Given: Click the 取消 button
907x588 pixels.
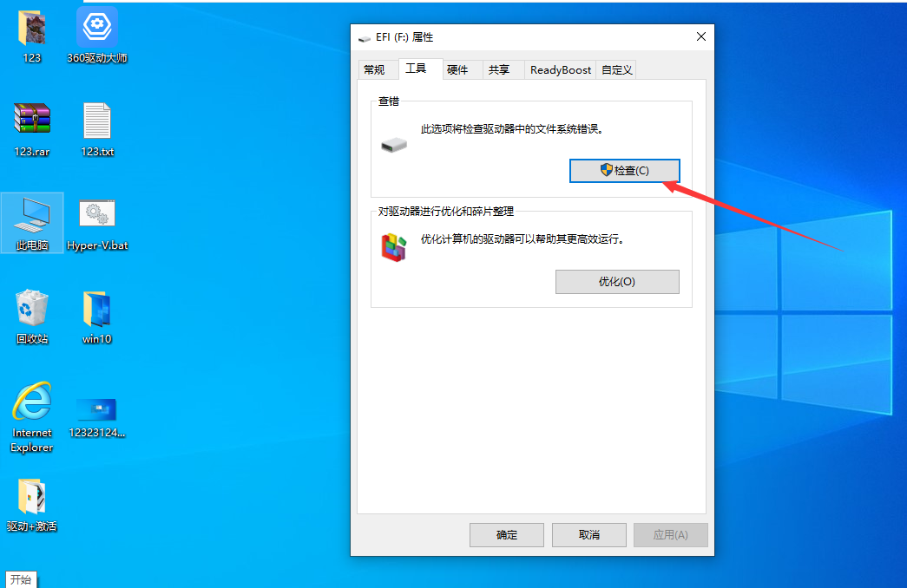Looking at the screenshot, I should (x=588, y=535).
